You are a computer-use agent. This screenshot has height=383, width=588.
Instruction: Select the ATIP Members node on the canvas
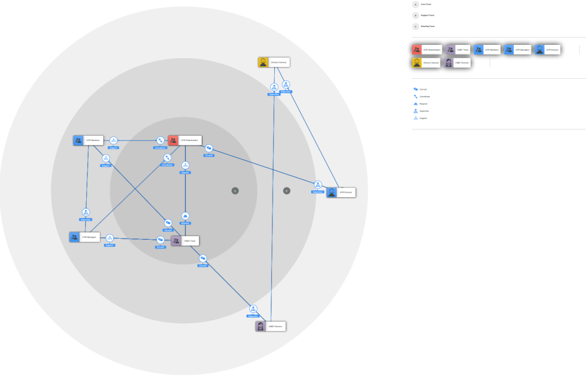[88, 140]
